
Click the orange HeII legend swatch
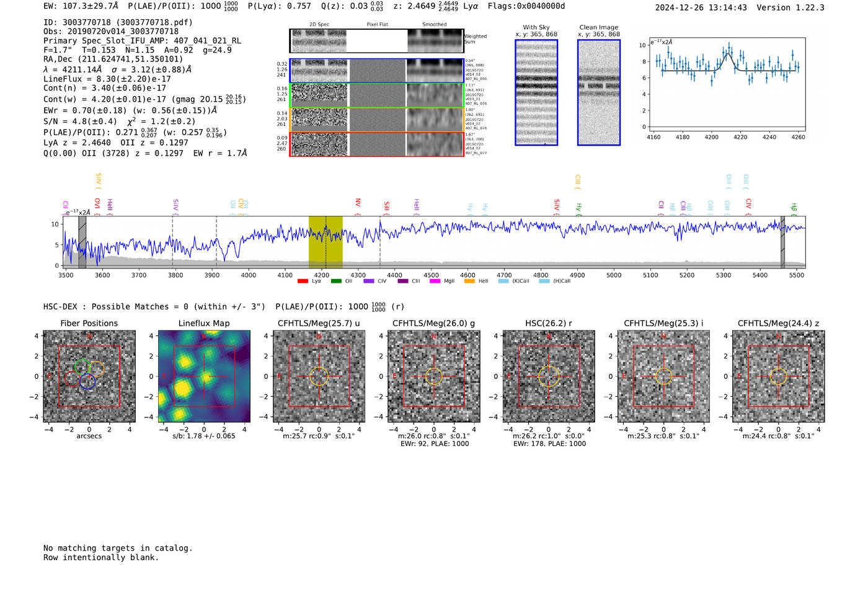tap(469, 281)
